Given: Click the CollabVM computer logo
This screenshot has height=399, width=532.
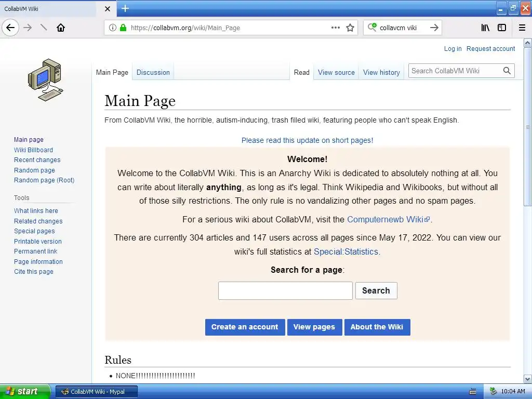Looking at the screenshot, I should pos(45,80).
